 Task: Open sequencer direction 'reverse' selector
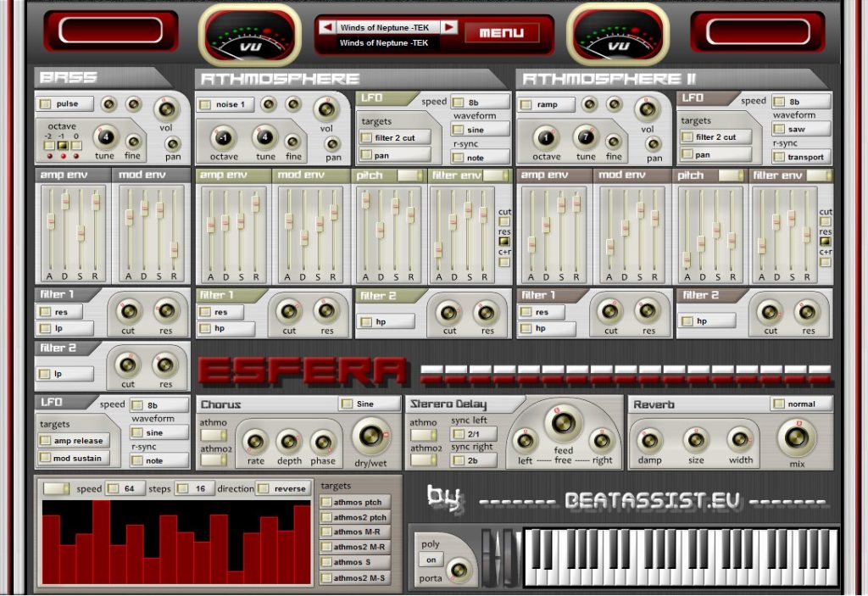pyautogui.click(x=284, y=488)
